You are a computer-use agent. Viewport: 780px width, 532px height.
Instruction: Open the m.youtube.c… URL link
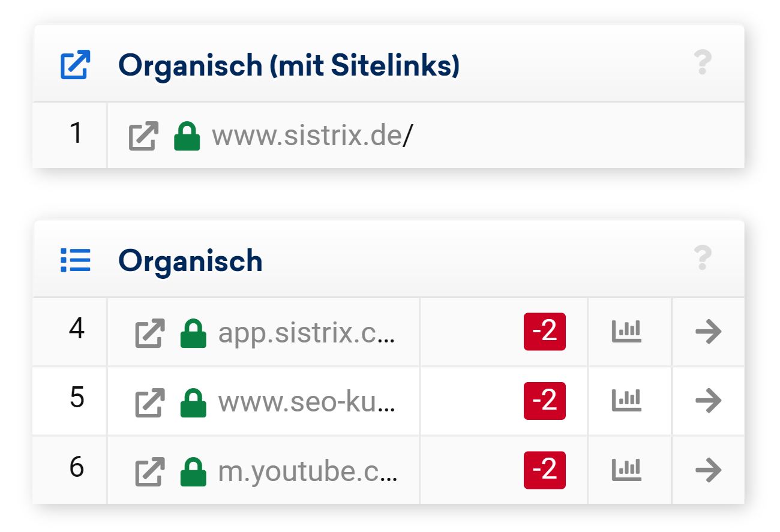[x=306, y=471]
